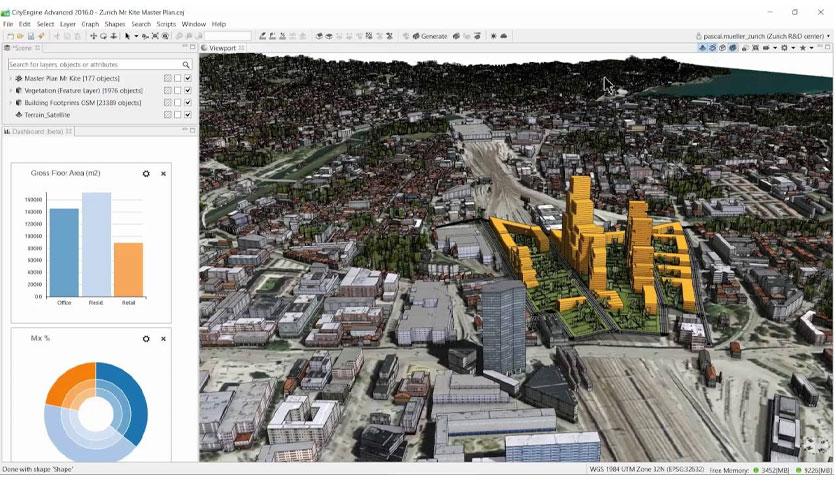
Task: Click the Save disk toolbar icon
Action: click(31, 36)
